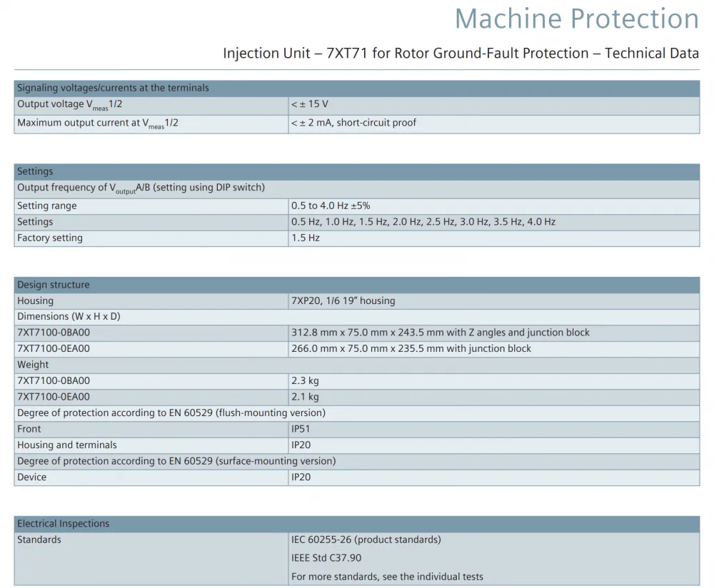Viewport: 714px width, 588px height.
Task: Select the 'IP51' value
Action: pyautogui.click(x=301, y=429)
